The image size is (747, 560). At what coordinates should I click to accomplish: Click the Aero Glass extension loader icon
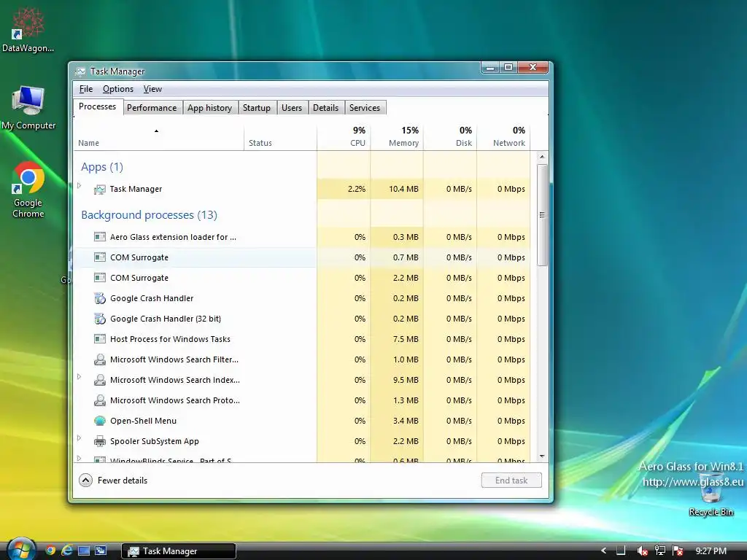pos(99,237)
